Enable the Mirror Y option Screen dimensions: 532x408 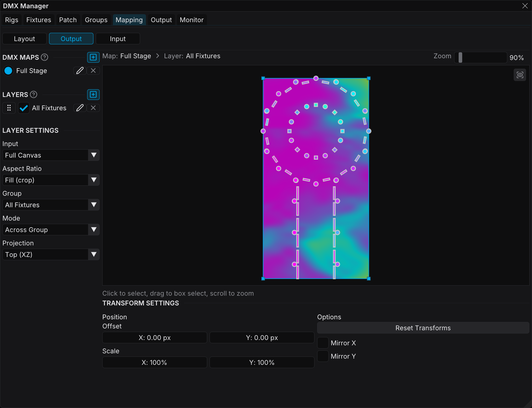tap(323, 356)
